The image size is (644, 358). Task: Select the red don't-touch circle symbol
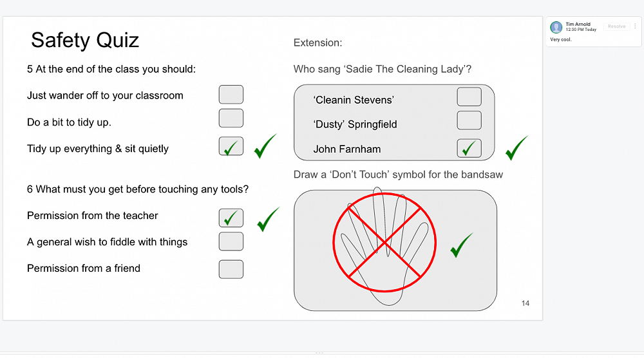[x=384, y=243]
